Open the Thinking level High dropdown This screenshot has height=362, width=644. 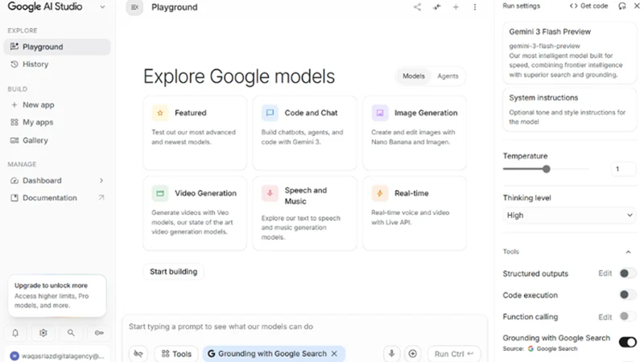click(569, 216)
